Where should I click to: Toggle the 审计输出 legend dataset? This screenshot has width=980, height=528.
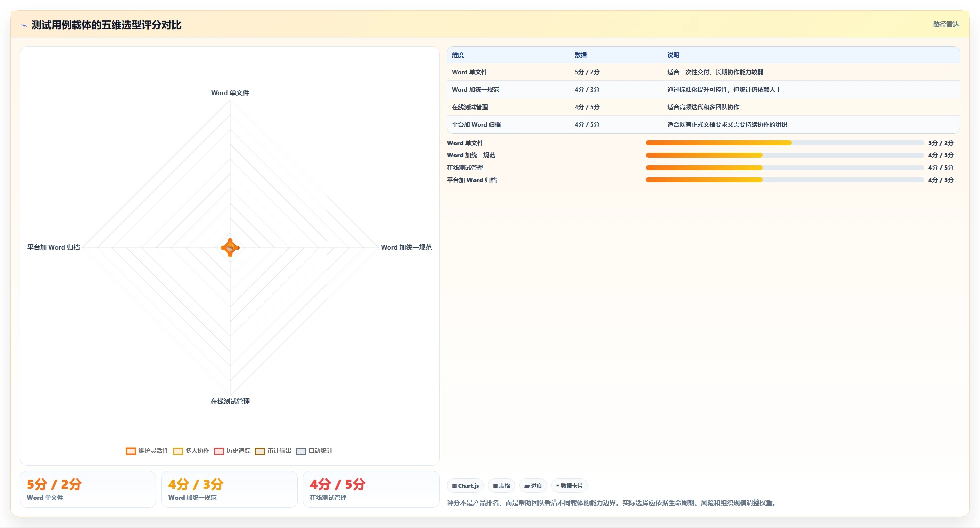pos(273,451)
